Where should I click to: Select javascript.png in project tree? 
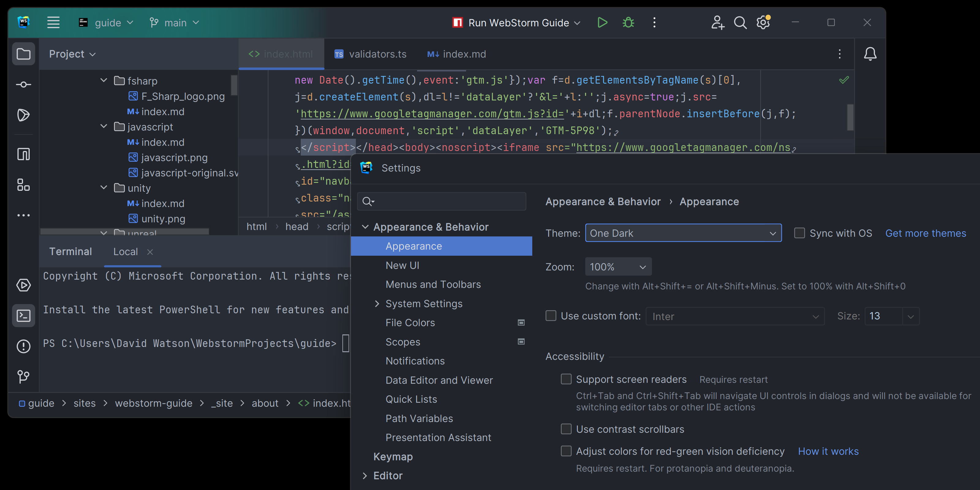[168, 157]
